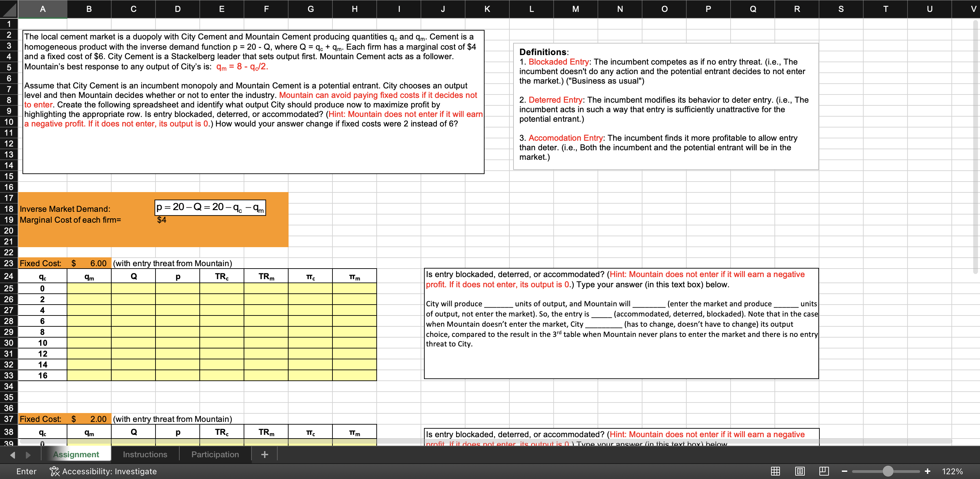This screenshot has height=479, width=980.
Task: Add a new worksheet with the plus button
Action: (264, 454)
